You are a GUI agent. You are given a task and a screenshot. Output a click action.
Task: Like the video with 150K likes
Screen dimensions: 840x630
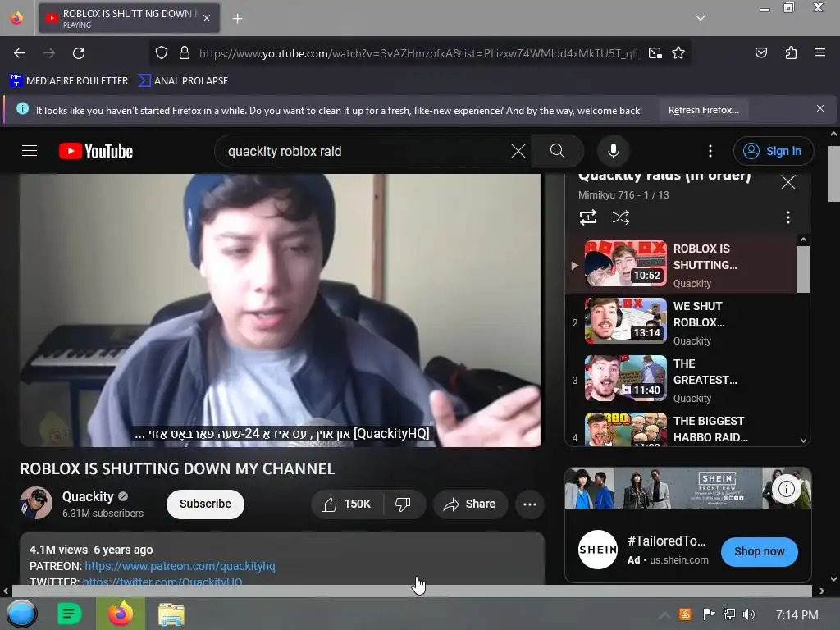(346, 504)
